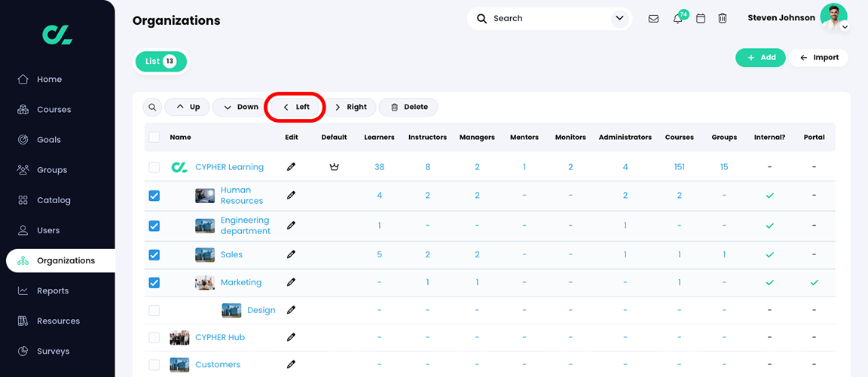The width and height of the screenshot is (868, 377).
Task: Click into the top Search field
Action: click(549, 19)
